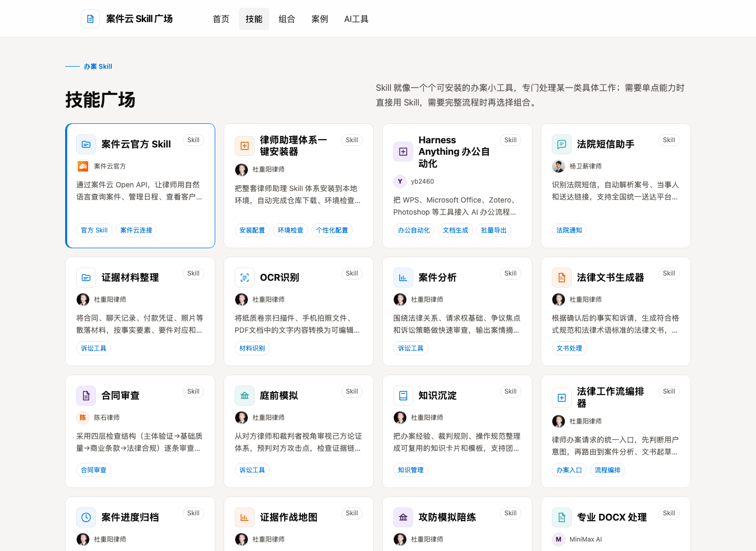Viewport: 756px width, 551px height.
Task: Click the 案件云 Skill广场 logo icon
Action: (90, 19)
